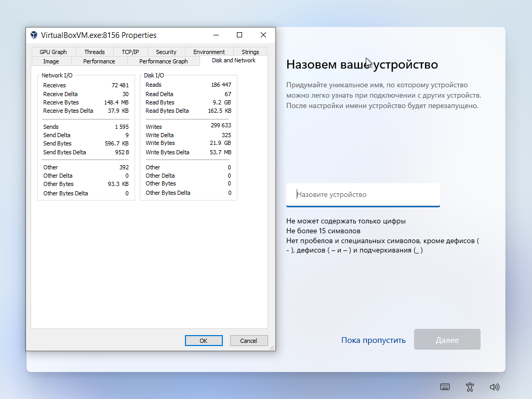This screenshot has height=399, width=532.
Task: Click the VirtualBox title bar icon
Action: tap(34, 35)
